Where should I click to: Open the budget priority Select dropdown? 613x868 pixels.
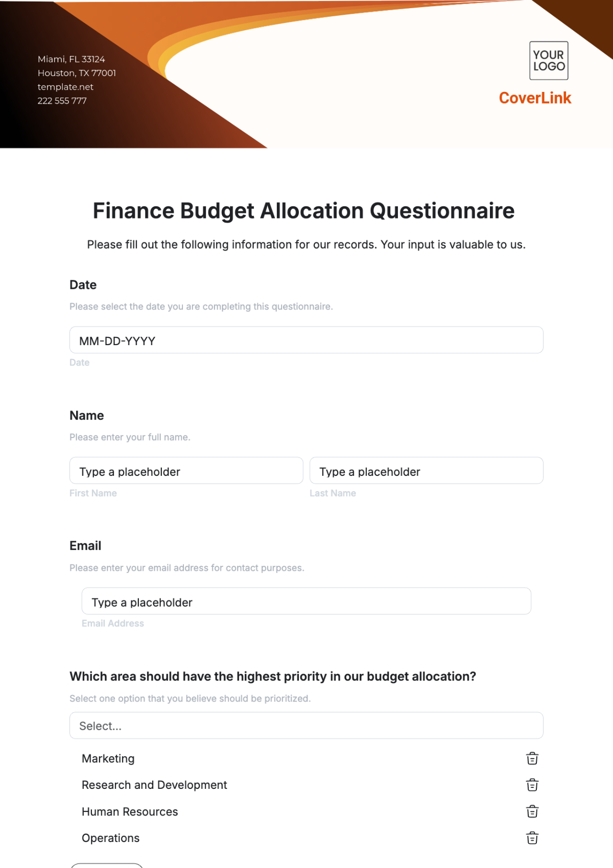pos(306,726)
